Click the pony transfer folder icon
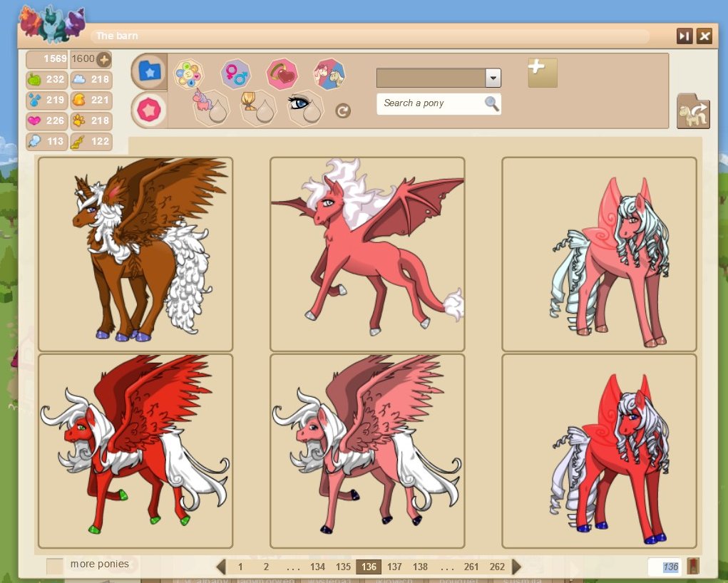 [693, 111]
